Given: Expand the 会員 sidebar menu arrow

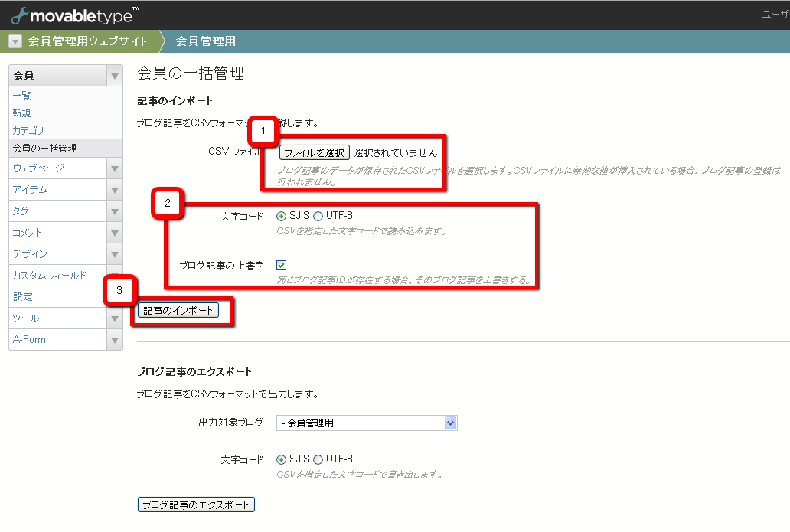Looking at the screenshot, I should pos(115,76).
